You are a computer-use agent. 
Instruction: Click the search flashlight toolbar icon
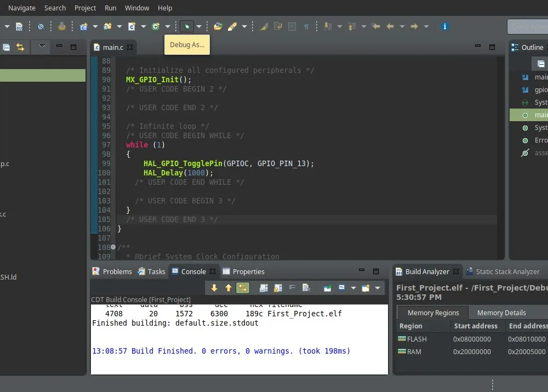pos(232,26)
